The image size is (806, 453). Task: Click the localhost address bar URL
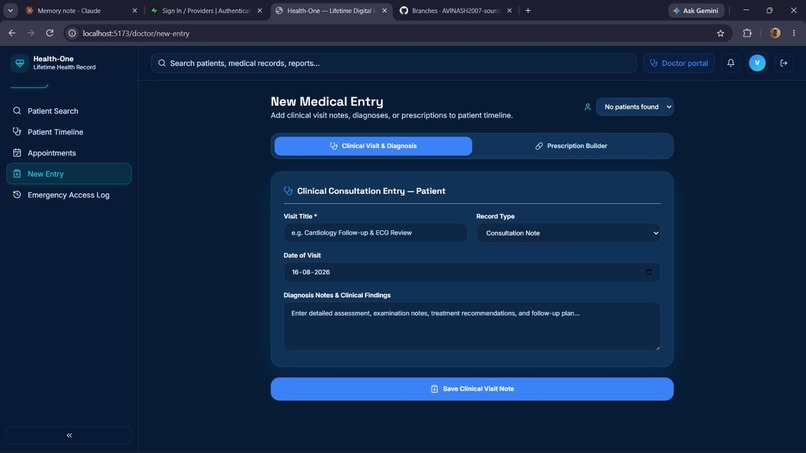point(136,33)
